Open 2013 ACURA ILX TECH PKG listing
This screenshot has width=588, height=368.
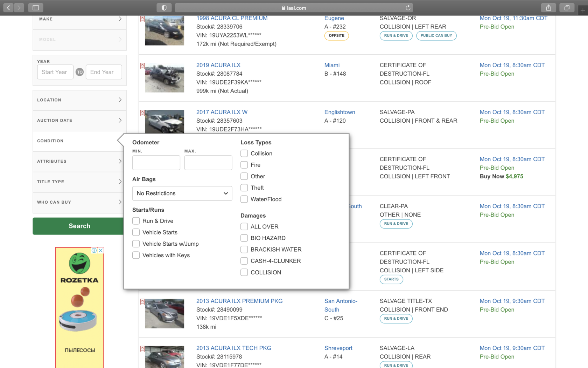click(234, 348)
